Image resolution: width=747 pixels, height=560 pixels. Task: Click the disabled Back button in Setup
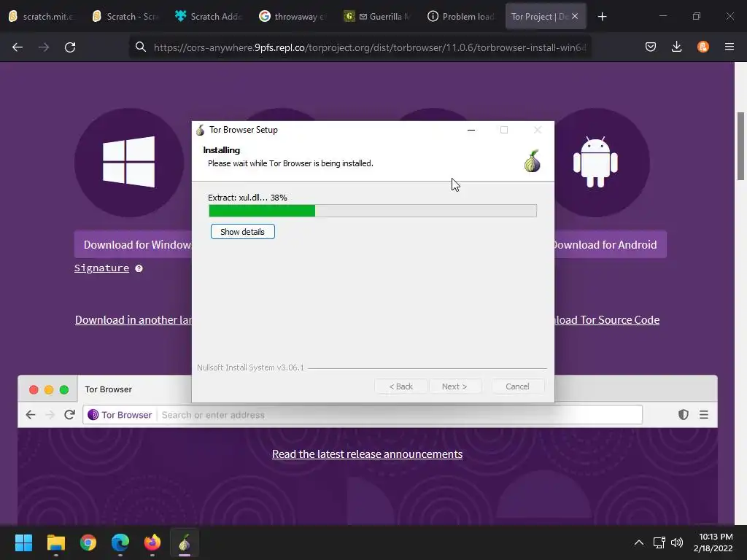click(x=401, y=386)
